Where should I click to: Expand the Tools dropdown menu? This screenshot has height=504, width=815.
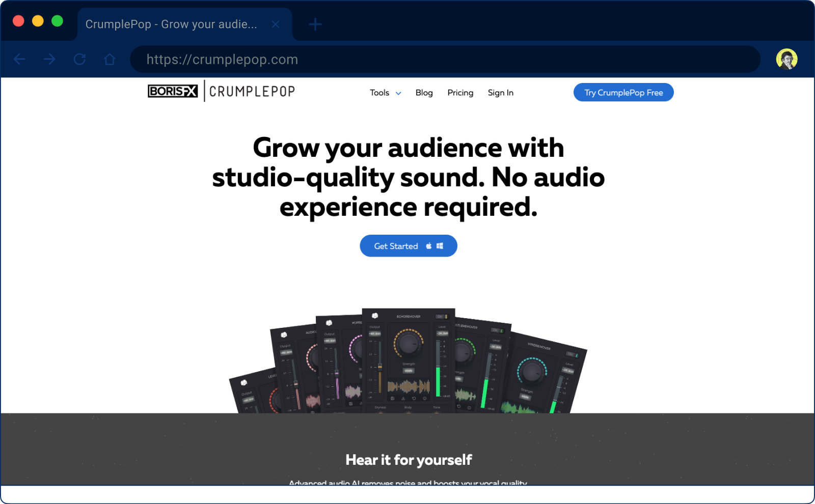tap(385, 93)
